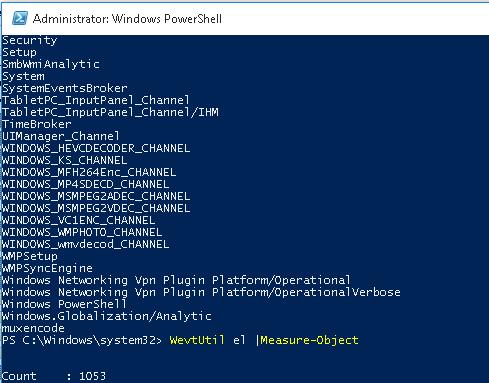Click the TimeBroker output line

[x=37, y=124]
